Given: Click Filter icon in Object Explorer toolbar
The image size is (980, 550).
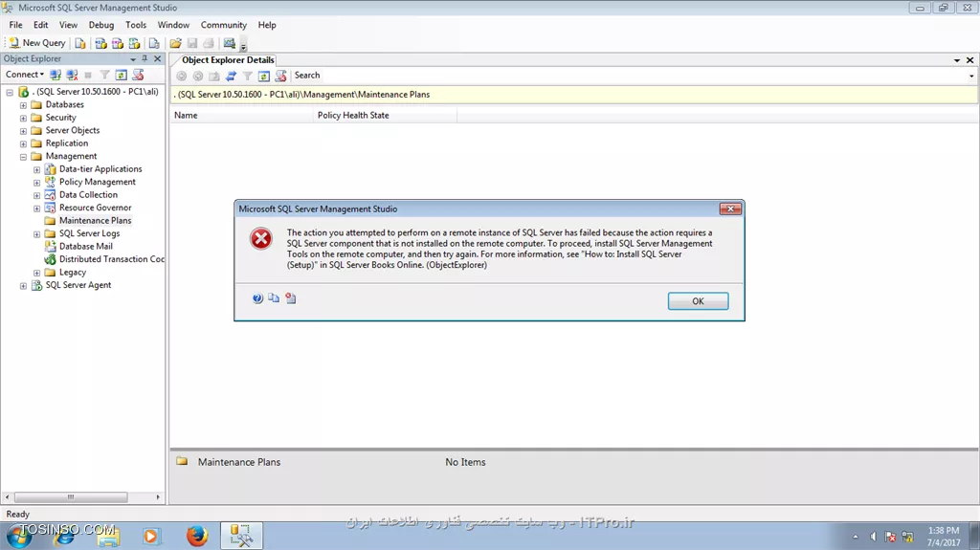Looking at the screenshot, I should (x=104, y=75).
